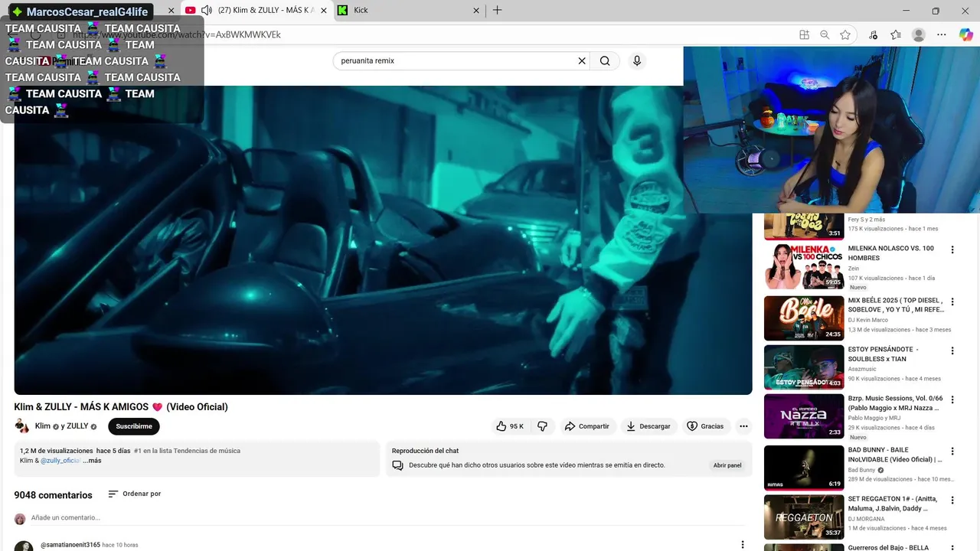This screenshot has width=980, height=551.
Task: Open the @zully_oficial link in description
Action: point(60,461)
